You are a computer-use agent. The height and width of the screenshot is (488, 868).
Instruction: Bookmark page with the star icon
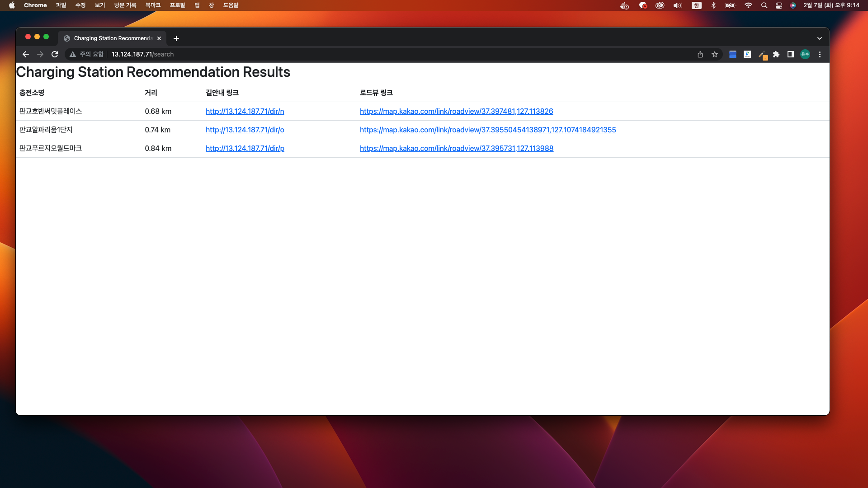click(x=715, y=54)
